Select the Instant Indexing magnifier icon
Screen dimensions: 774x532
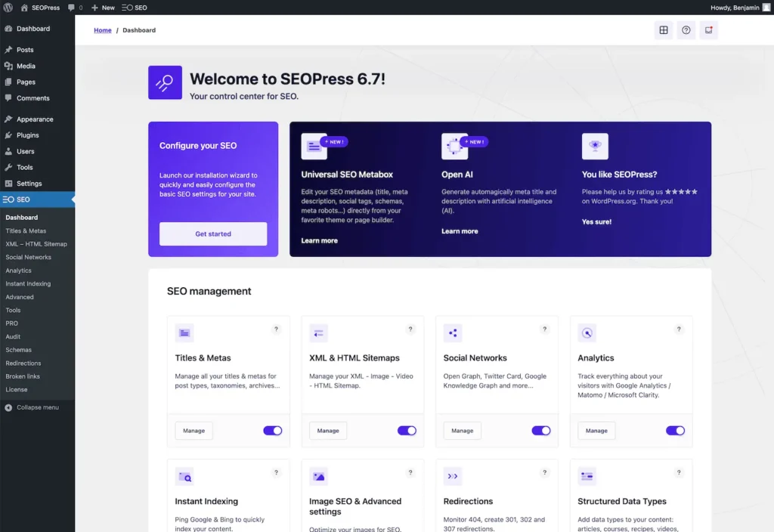click(x=184, y=476)
